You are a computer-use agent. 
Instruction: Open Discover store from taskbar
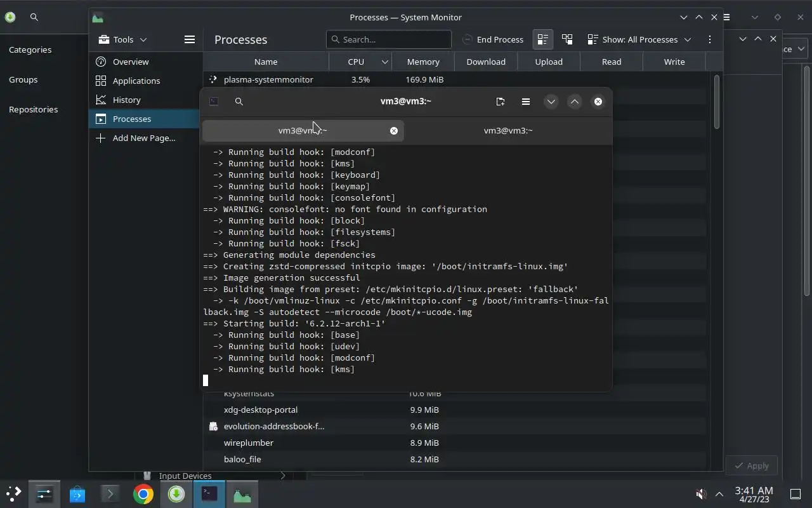[x=77, y=493]
